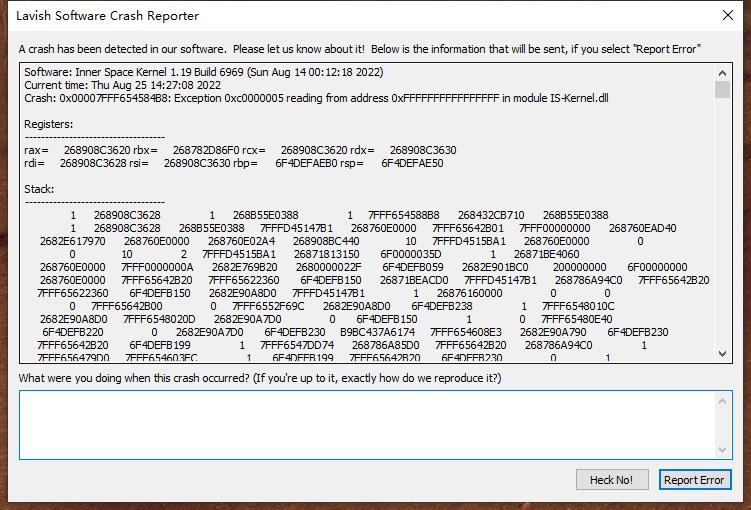Image resolution: width=751 pixels, height=510 pixels.
Task: Click the crash info scrollbar thumb
Action: coord(722,90)
